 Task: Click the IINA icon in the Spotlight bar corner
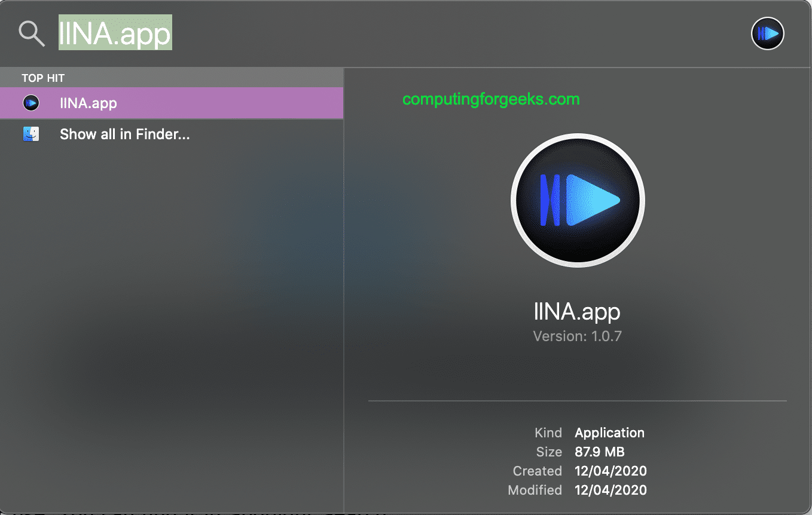click(767, 33)
